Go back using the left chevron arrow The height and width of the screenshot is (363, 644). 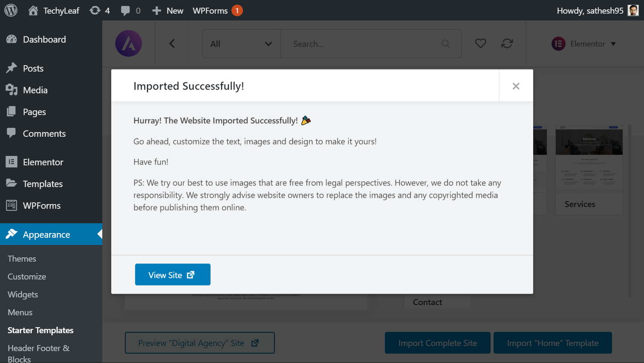click(x=172, y=43)
